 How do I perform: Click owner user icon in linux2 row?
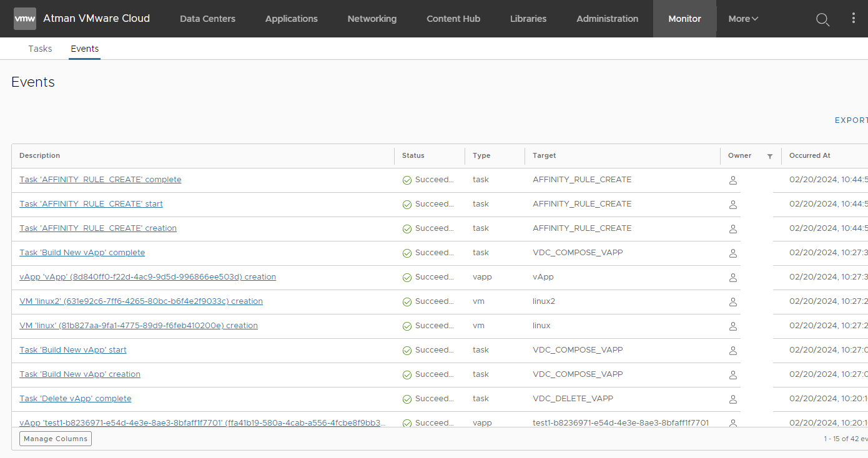pos(733,302)
